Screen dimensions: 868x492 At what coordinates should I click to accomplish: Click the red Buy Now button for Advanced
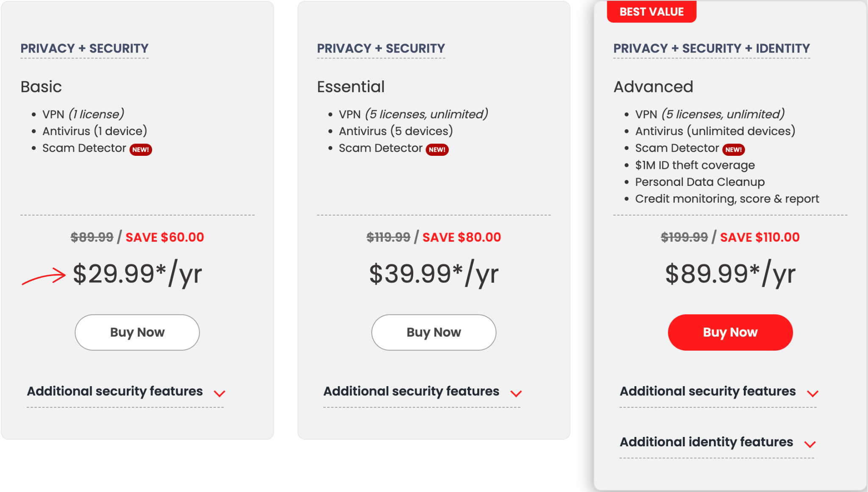730,332
